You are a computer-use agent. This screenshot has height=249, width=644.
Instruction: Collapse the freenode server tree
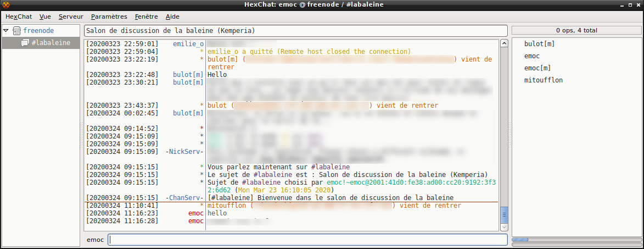[x=6, y=30]
